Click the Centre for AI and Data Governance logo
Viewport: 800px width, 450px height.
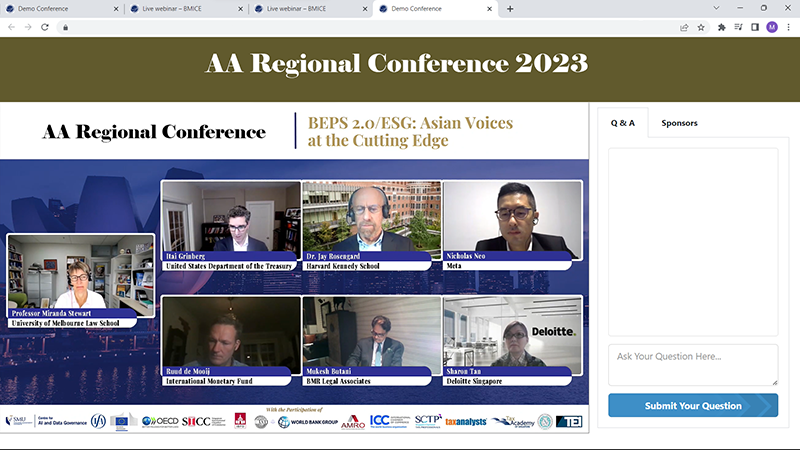pos(62,421)
